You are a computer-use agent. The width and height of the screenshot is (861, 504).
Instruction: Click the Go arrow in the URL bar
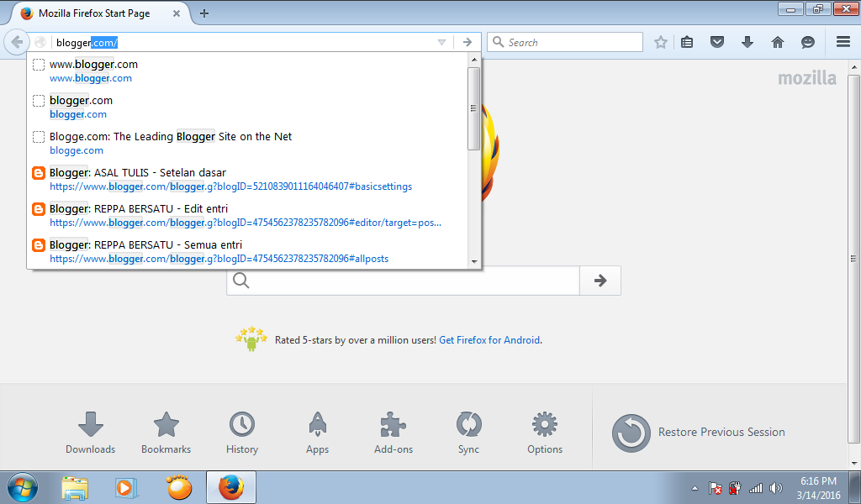pyautogui.click(x=467, y=42)
